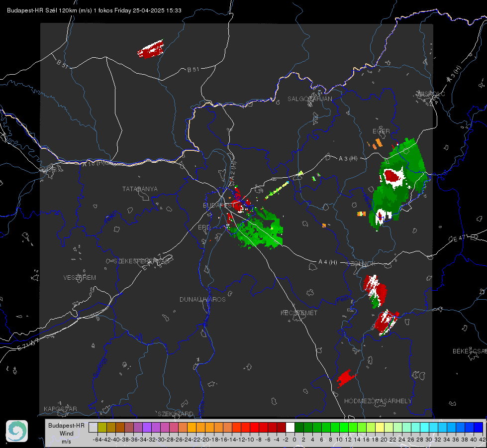Click the SZÉKESFEHÉRVÁR city label
The height and width of the screenshot is (448, 487).
click(141, 261)
